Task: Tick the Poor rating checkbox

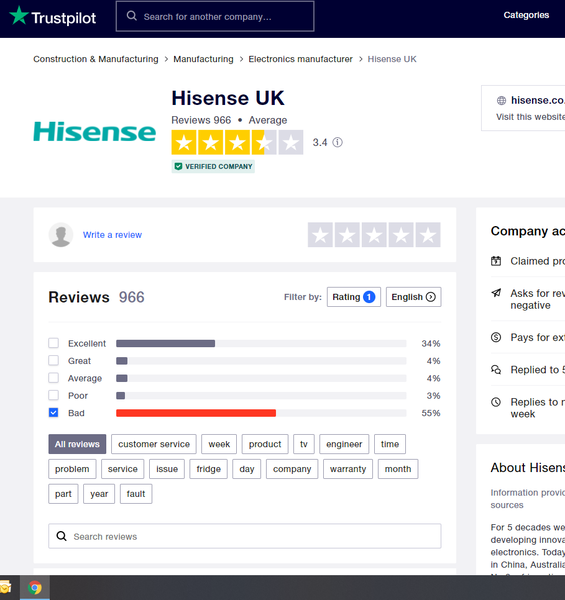Action: [54, 395]
